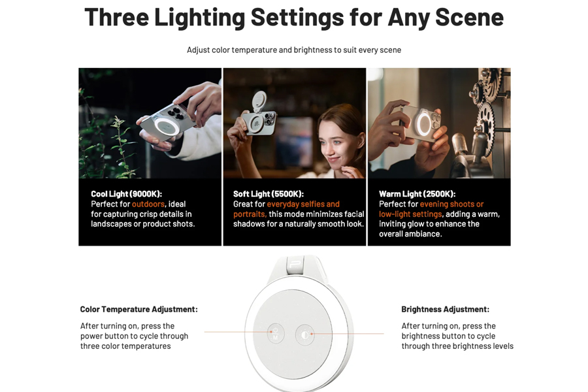This screenshot has height=392, width=588.
Task: Open the Cool Light outdoor plant photo
Action: point(150,123)
